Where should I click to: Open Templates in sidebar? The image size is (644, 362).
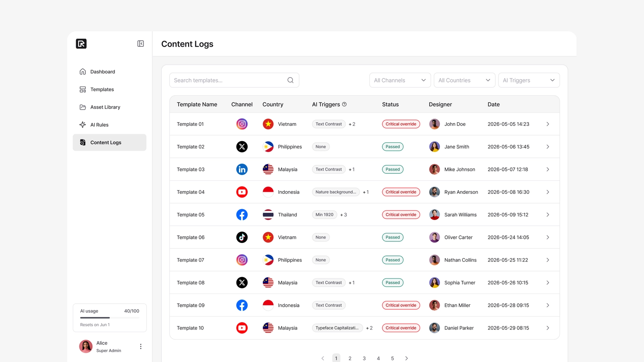coord(109,89)
